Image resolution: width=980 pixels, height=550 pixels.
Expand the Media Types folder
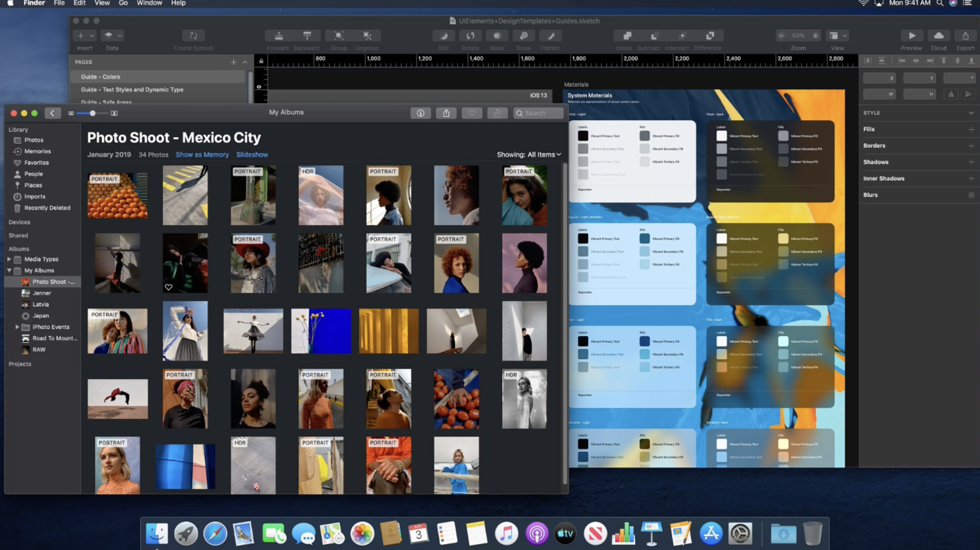point(9,259)
